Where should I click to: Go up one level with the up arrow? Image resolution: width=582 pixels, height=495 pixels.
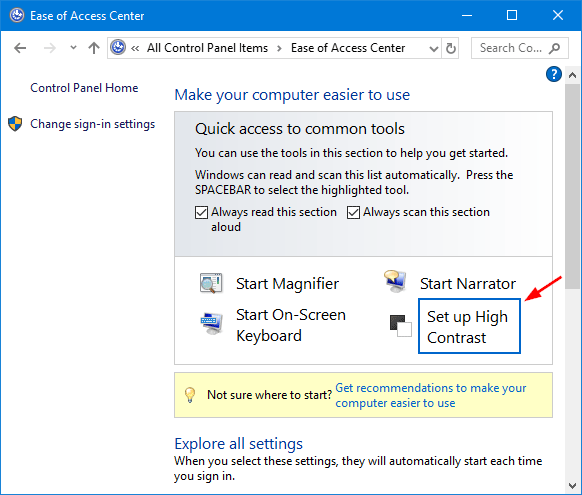pos(94,48)
